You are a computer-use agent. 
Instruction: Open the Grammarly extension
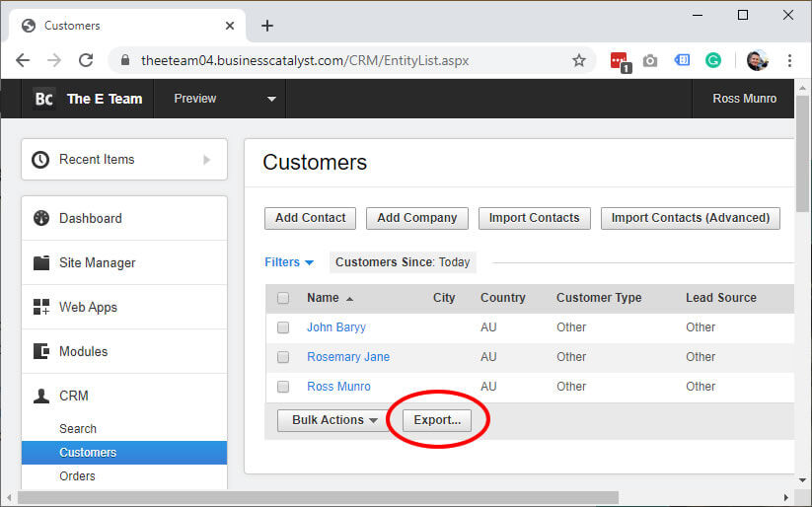(713, 60)
